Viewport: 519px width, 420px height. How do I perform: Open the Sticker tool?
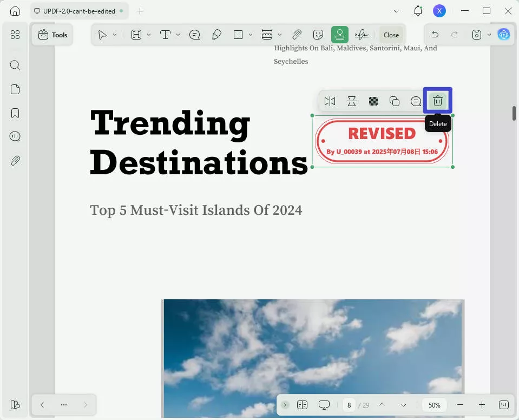click(x=318, y=34)
